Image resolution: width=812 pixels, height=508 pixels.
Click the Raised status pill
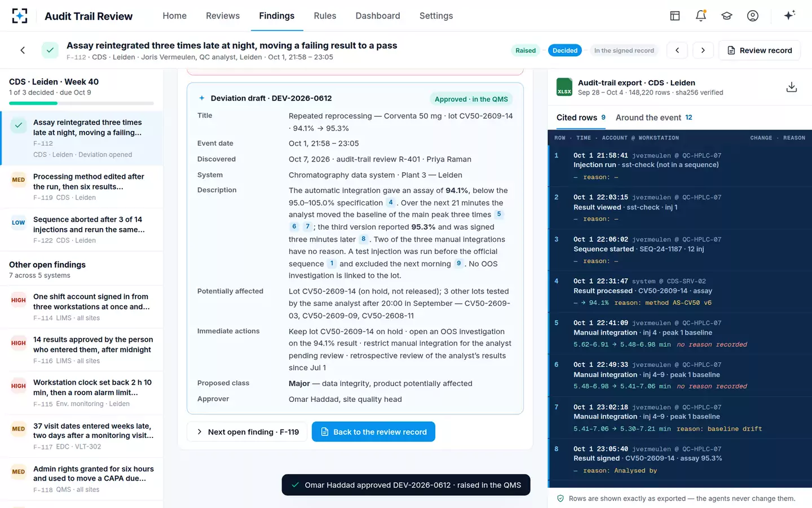click(x=526, y=50)
